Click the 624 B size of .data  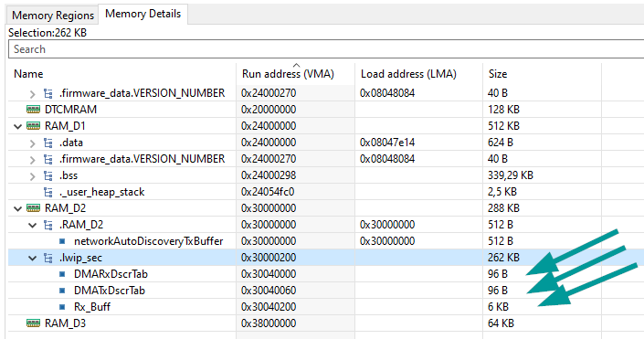501,143
